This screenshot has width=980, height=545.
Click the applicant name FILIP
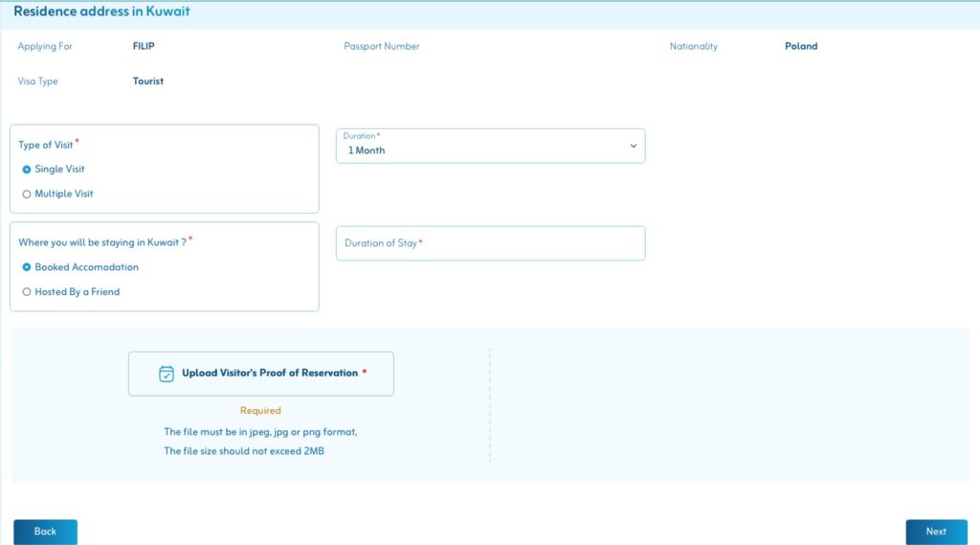click(x=144, y=46)
